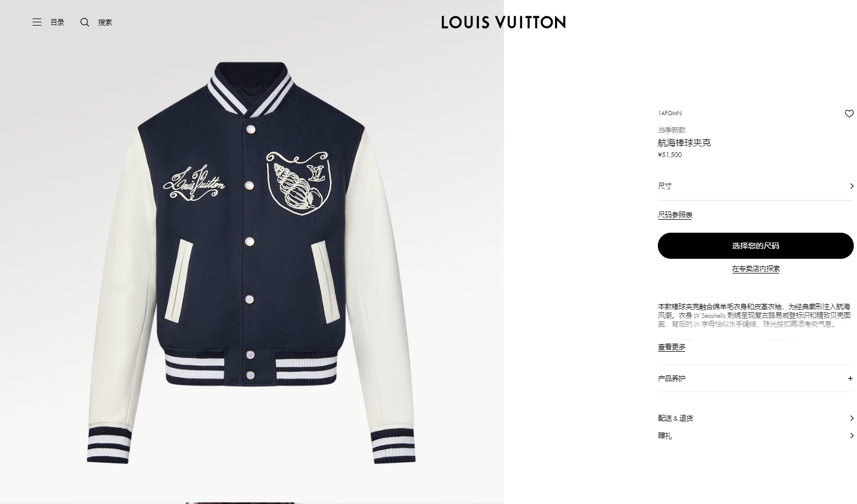Open 配送 & 退货 section
857x504 pixels.
(755, 418)
